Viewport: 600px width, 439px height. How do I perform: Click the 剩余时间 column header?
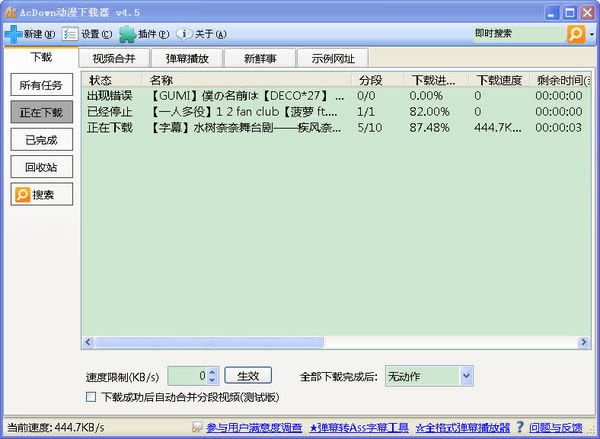coord(561,80)
